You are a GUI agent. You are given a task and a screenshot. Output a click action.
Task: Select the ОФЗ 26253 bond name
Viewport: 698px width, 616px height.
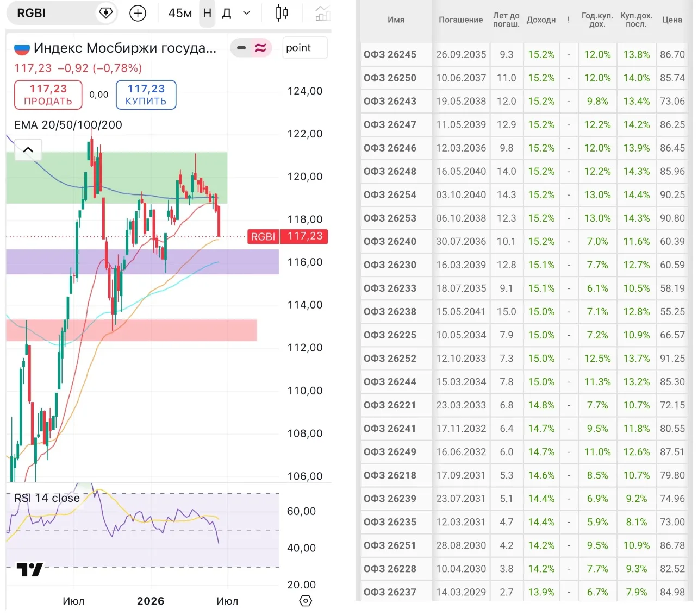coord(390,218)
